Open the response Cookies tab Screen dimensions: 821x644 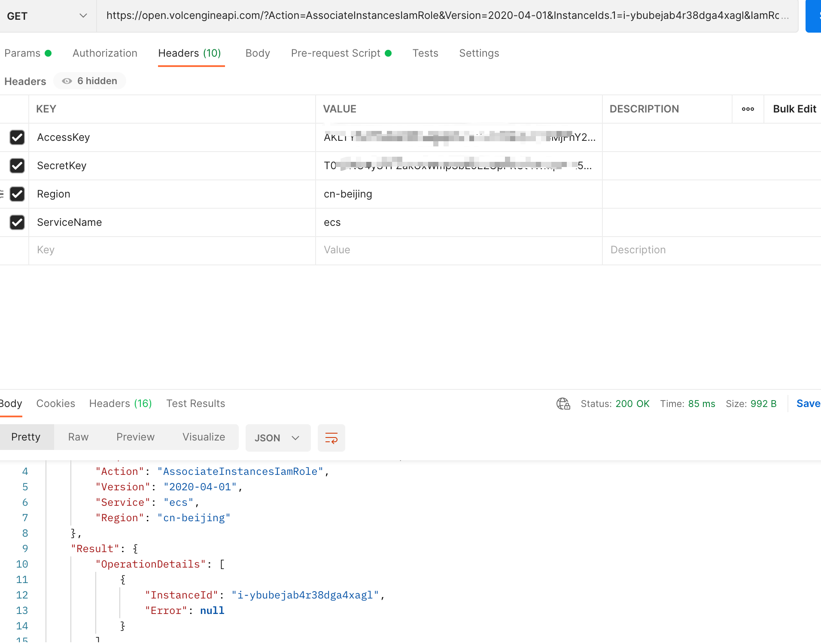click(55, 404)
